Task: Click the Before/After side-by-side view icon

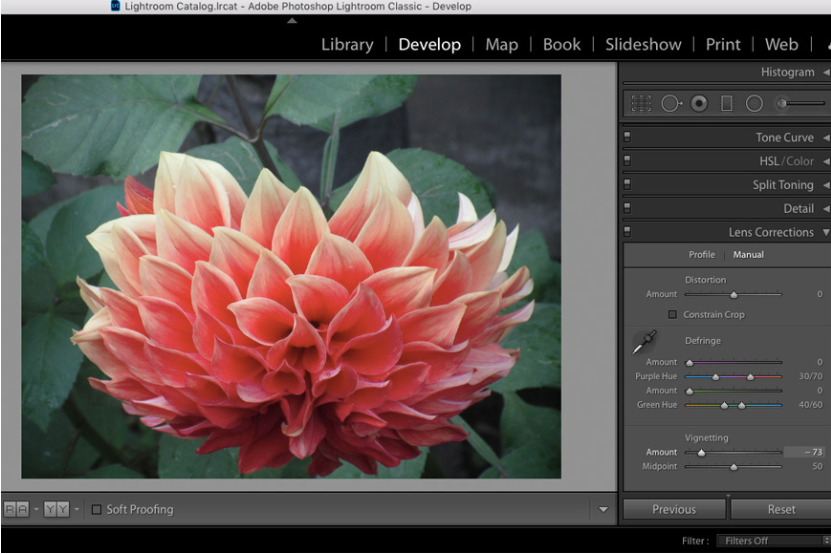Action: tap(16, 509)
